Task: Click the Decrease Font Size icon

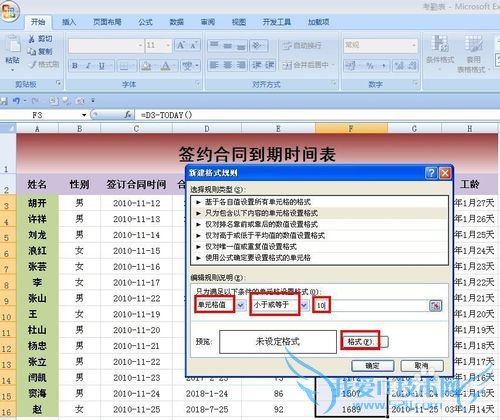Action: (x=194, y=45)
